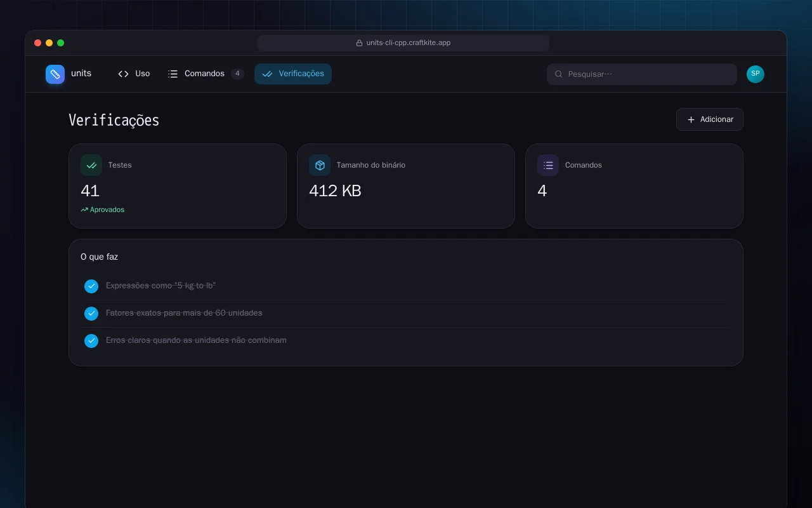Screen dimensions: 812x508
Task: Uncheck "Erros claros quando as unidades não combinam"
Action: pyautogui.click(x=91, y=341)
